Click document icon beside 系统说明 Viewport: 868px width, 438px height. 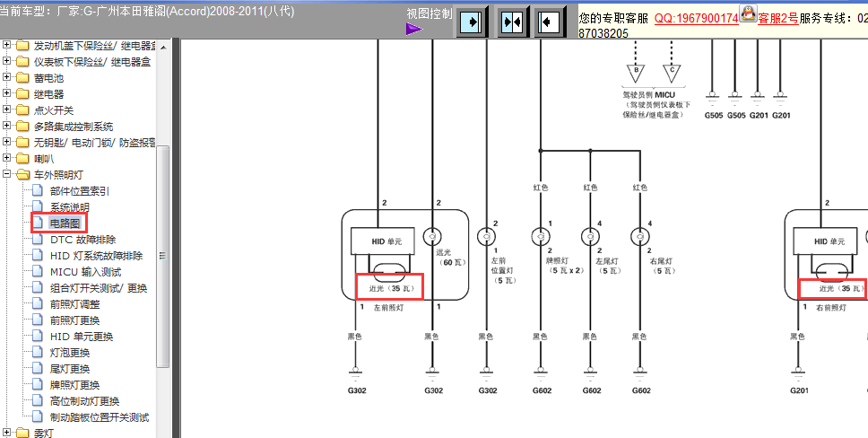pyautogui.click(x=38, y=206)
